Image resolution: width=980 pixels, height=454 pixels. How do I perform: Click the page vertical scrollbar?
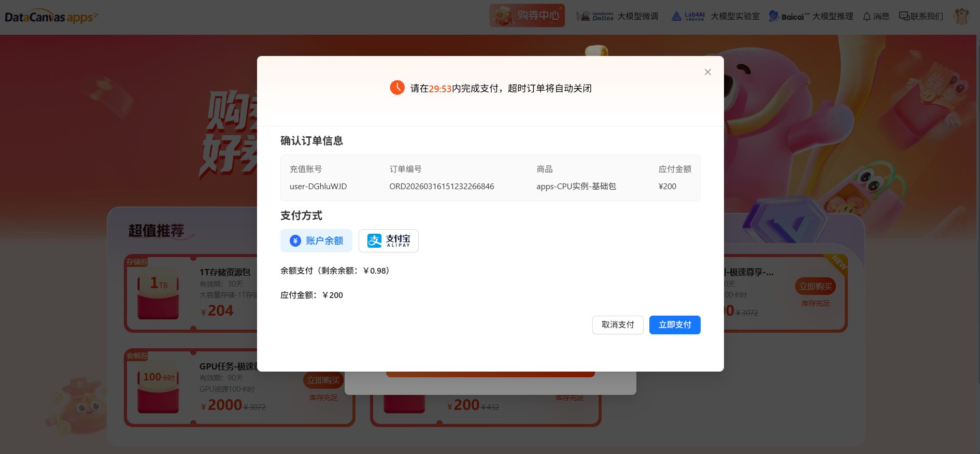pos(977,207)
